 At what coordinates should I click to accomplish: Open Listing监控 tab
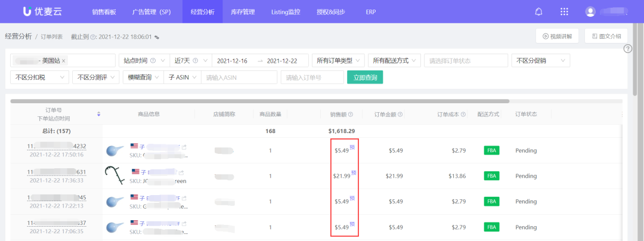[286, 12]
